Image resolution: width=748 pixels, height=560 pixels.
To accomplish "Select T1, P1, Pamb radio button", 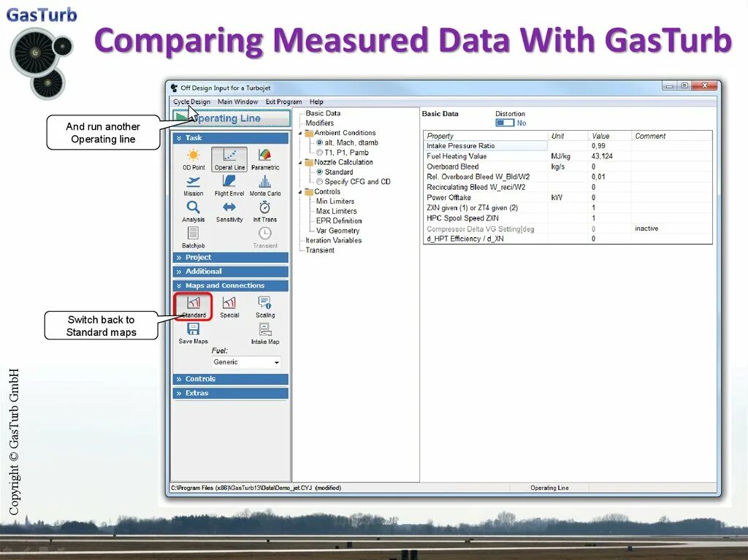I will [x=320, y=153].
